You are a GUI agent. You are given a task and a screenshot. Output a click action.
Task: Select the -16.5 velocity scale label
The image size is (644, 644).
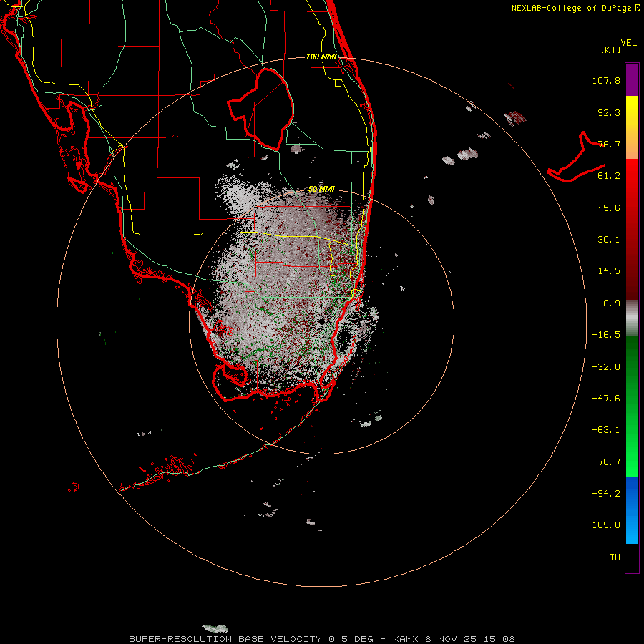[x=606, y=335]
